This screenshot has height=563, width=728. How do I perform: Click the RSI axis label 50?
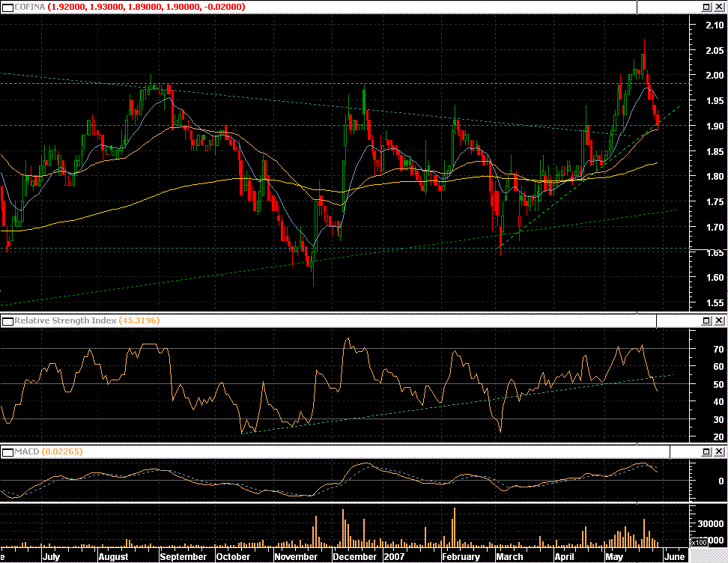(x=719, y=384)
